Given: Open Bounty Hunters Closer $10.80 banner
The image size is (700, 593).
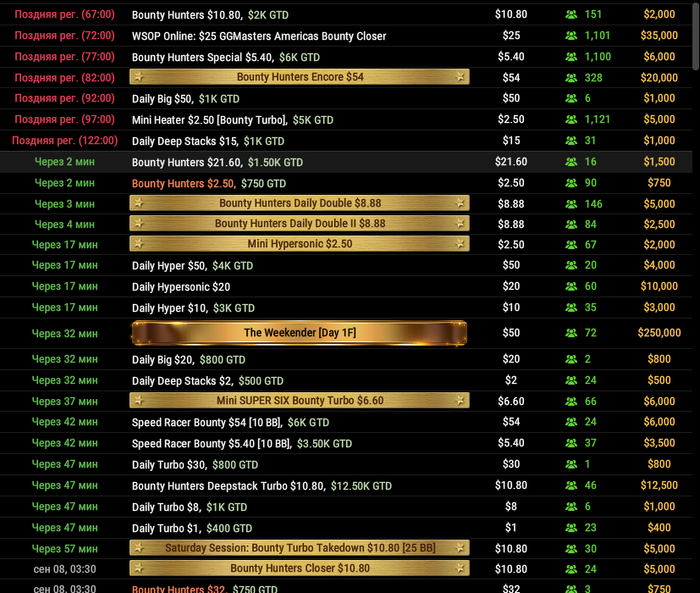Looking at the screenshot, I should (x=300, y=568).
